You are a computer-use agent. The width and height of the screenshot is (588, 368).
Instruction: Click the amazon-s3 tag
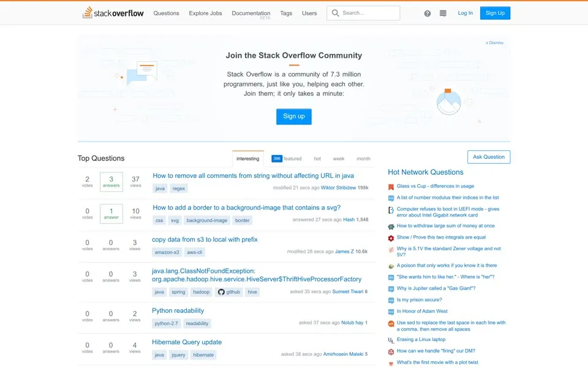[x=167, y=252]
